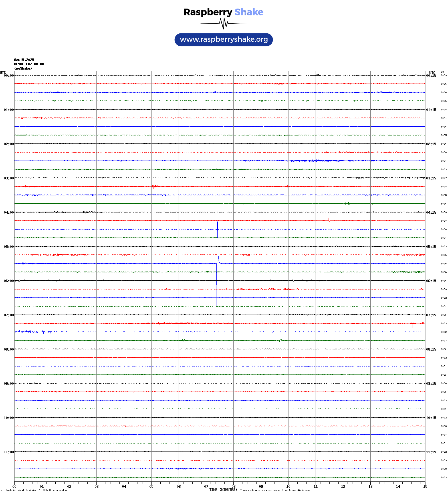This screenshot has width=448, height=494.
Task: Click the minute 15 tick label on bottom axis
Action: [x=425, y=487]
